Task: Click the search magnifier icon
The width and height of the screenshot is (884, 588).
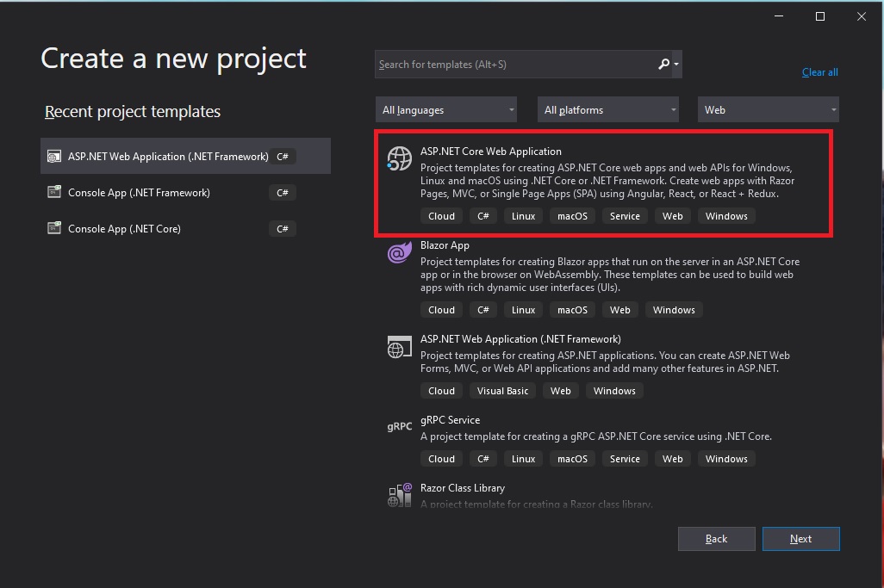Action: [664, 65]
